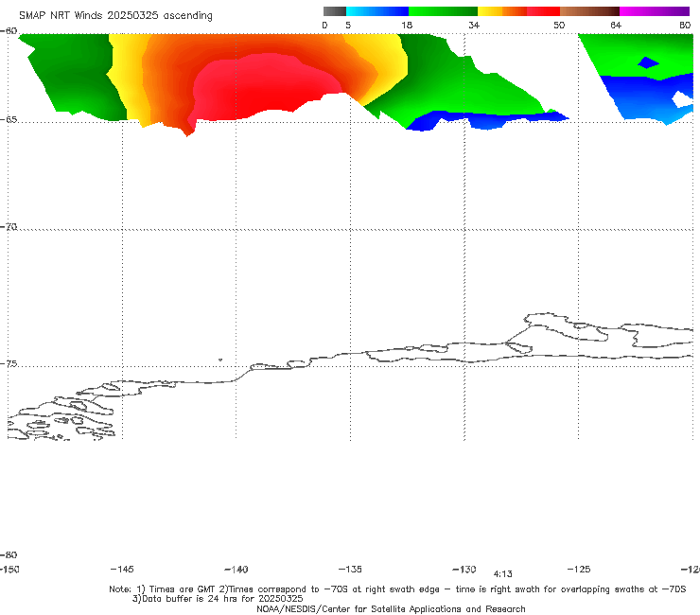
Task: Click the longitude label -125
Action: 579,570
